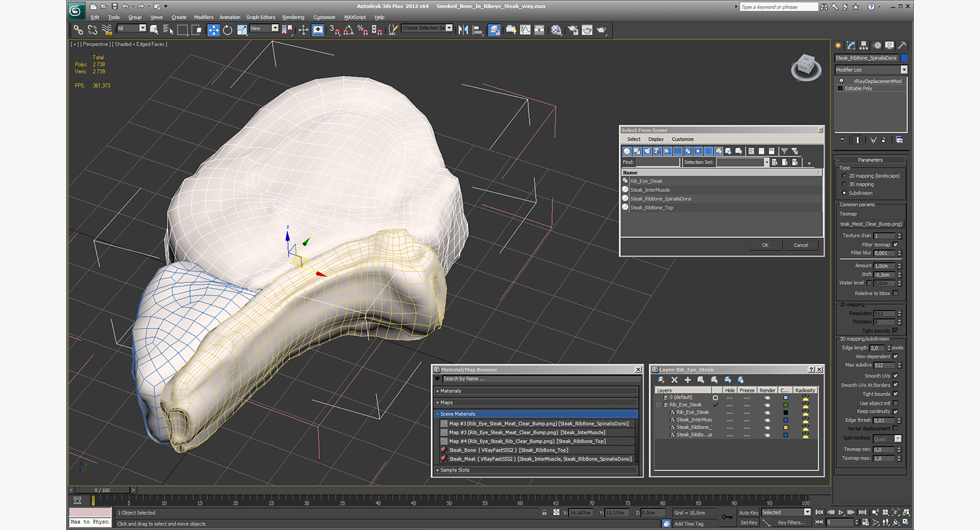Viewport: 980px width, 530px height.
Task: Open the Rendering menu
Action: tap(293, 17)
